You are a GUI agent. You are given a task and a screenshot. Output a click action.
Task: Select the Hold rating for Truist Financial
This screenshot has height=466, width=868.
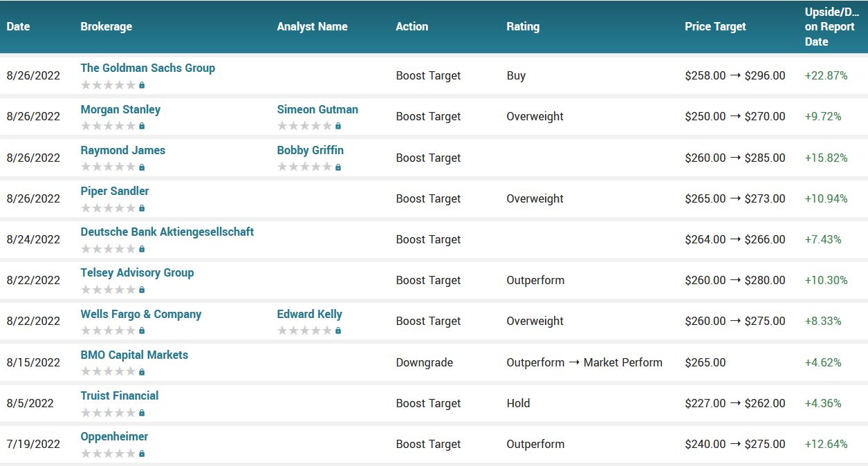pos(519,403)
